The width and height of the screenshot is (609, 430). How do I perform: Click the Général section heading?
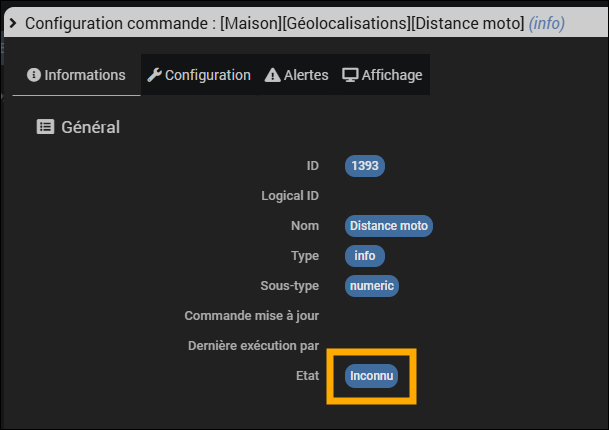pos(90,127)
